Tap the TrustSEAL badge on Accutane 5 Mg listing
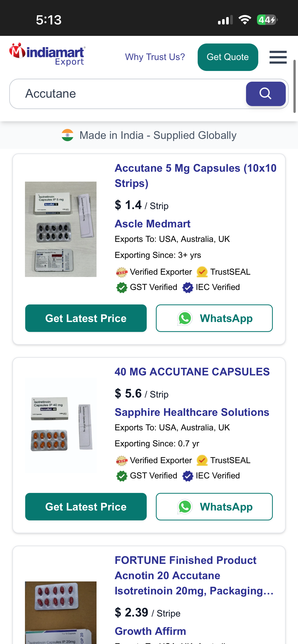The width and height of the screenshot is (298, 644). click(223, 272)
